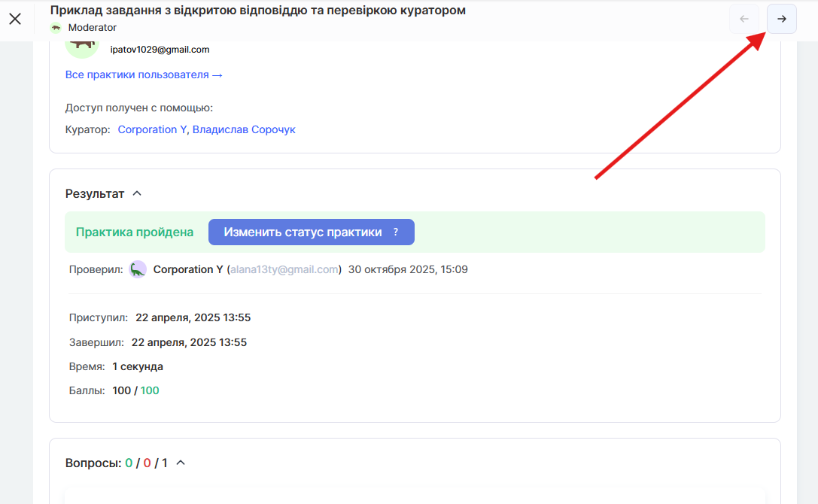Click the Практика пройдена status label
Viewport: 818px width, 504px height.
135,232
